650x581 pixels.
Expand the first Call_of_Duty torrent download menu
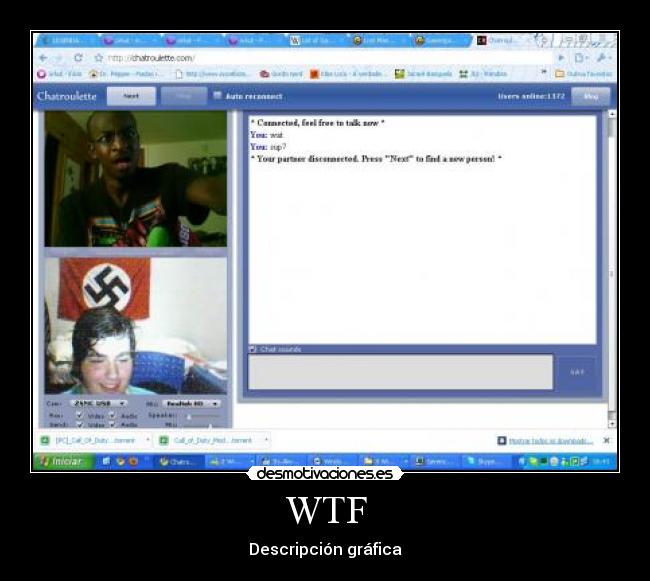pos(148,440)
